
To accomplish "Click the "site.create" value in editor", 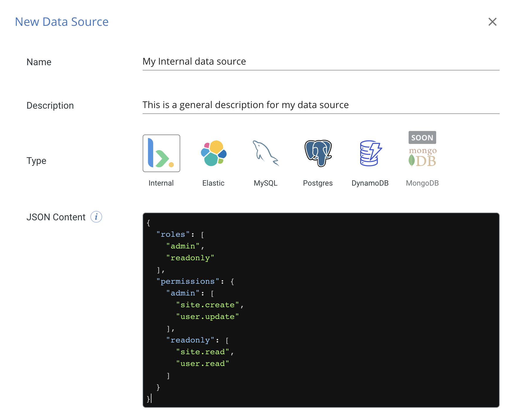I will [208, 305].
